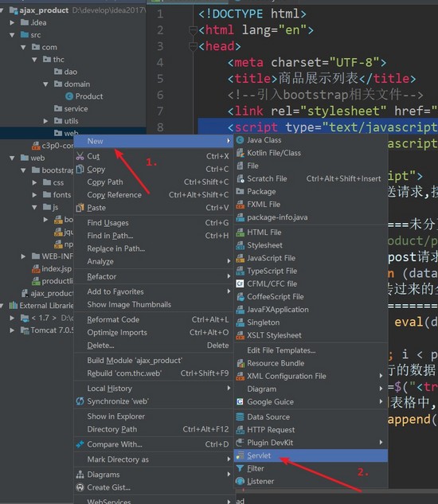Open XML Configuration File submenu
Screen dimensions: 438x504
point(311,376)
